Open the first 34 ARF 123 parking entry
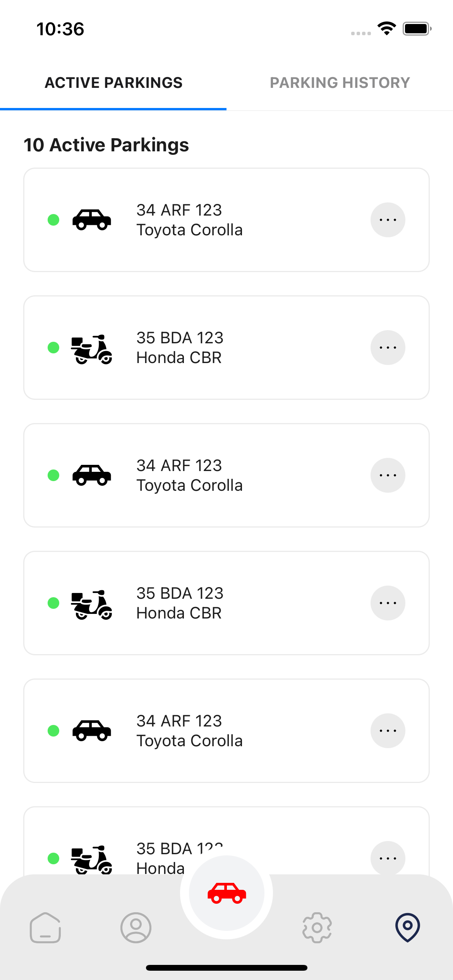Image resolution: width=453 pixels, height=980 pixels. coord(226,220)
